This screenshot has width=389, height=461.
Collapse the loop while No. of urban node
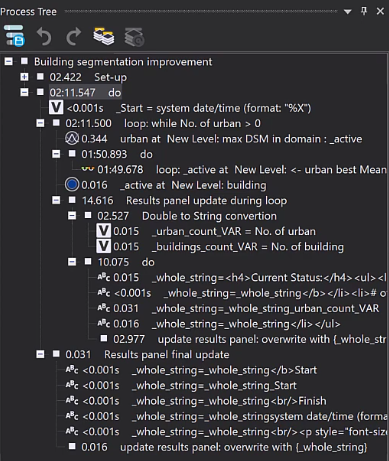click(40, 123)
